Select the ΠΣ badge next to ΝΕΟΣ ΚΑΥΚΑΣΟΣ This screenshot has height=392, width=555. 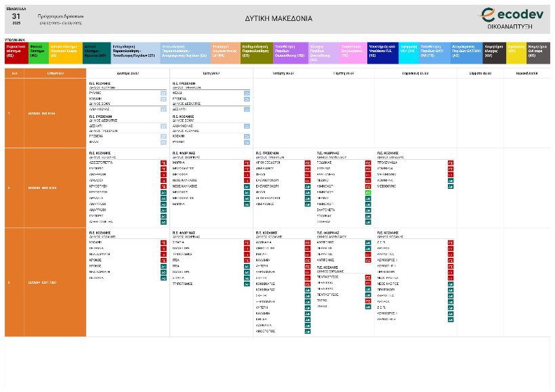[247, 181]
